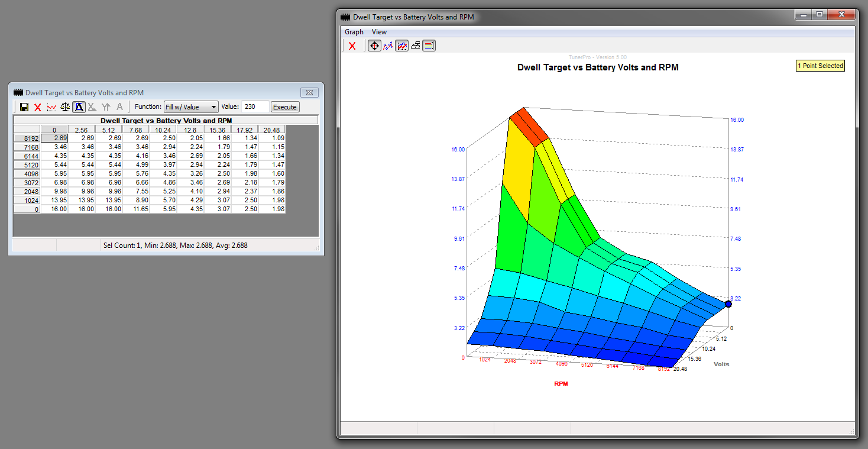Click the greyed-out Y arrow icon in table toolbar
This screenshot has width=868, height=449.
pos(106,107)
